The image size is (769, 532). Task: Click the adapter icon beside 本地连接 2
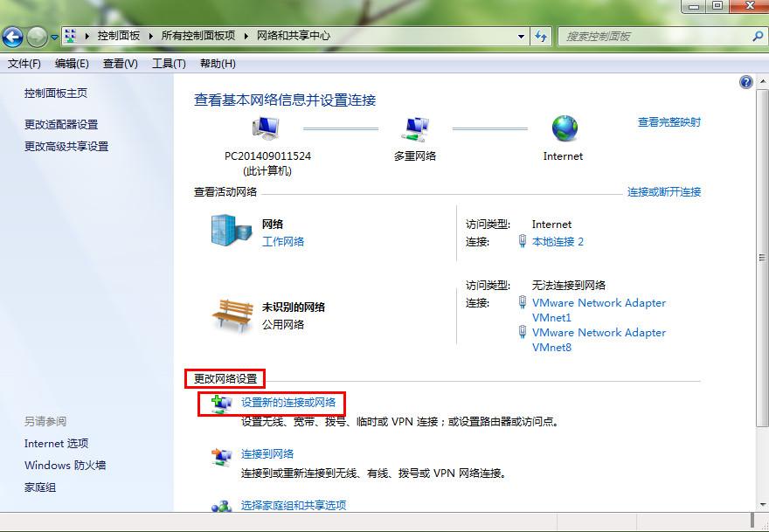click(524, 241)
